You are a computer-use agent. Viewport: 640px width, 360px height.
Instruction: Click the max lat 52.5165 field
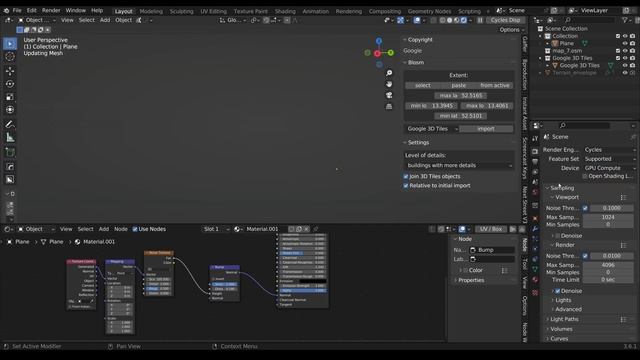pos(460,96)
